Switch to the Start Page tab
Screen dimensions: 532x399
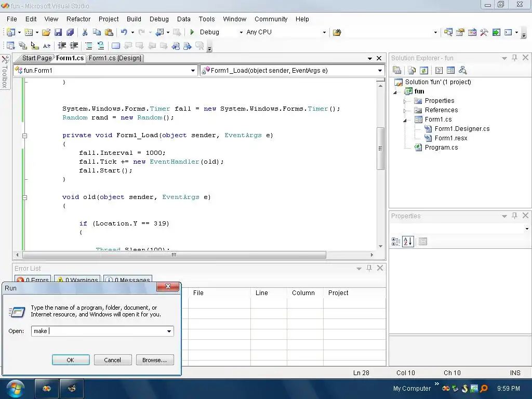[x=37, y=58]
